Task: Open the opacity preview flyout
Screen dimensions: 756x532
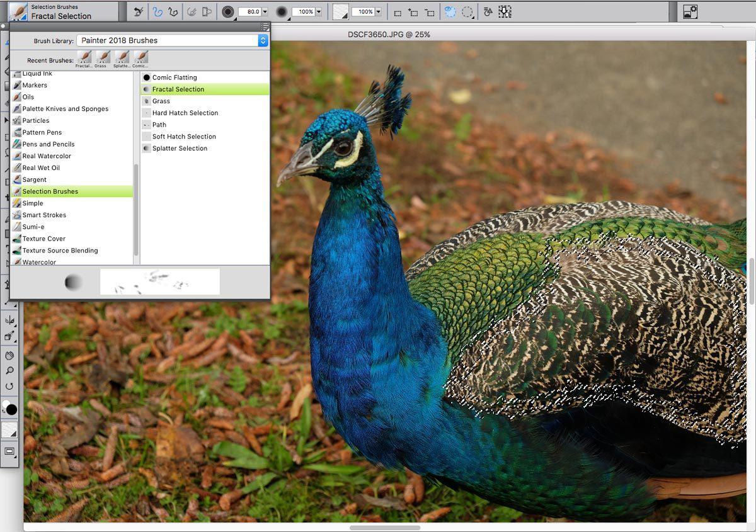Action: click(282, 11)
